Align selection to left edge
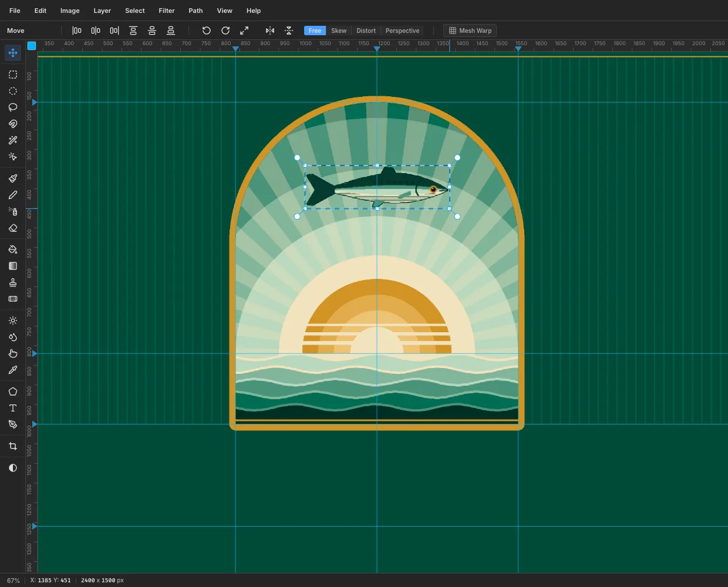728x587 pixels. pos(77,31)
